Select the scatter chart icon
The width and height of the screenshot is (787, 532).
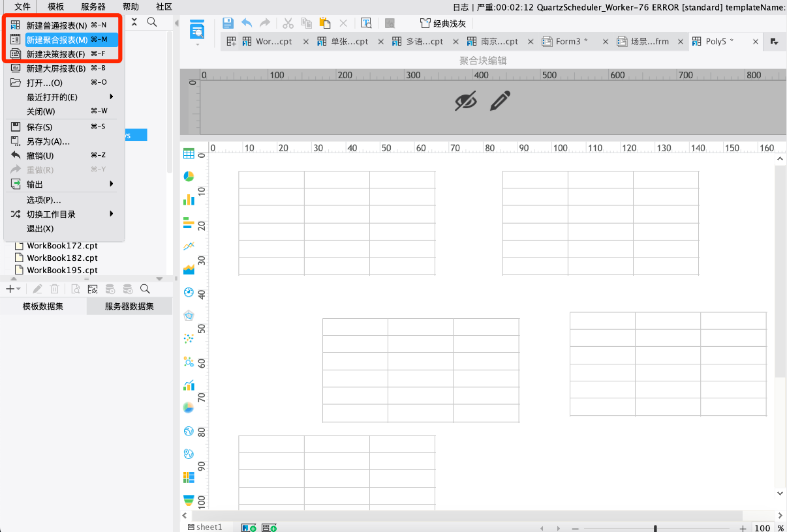(189, 338)
